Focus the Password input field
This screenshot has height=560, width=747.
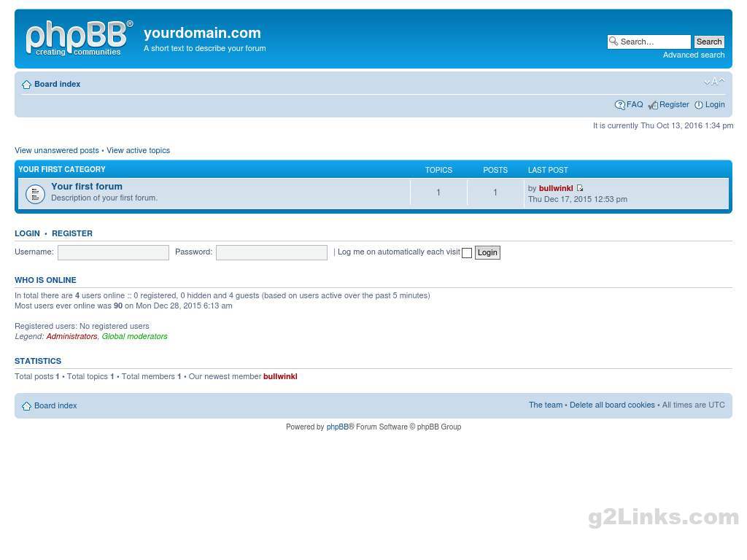click(271, 252)
